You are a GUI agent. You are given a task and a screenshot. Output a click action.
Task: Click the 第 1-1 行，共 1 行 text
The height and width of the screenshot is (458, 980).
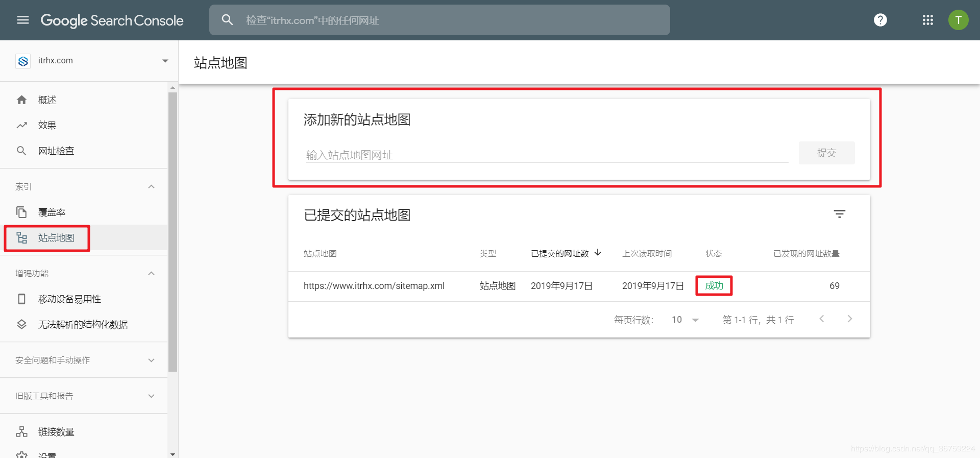tap(758, 320)
